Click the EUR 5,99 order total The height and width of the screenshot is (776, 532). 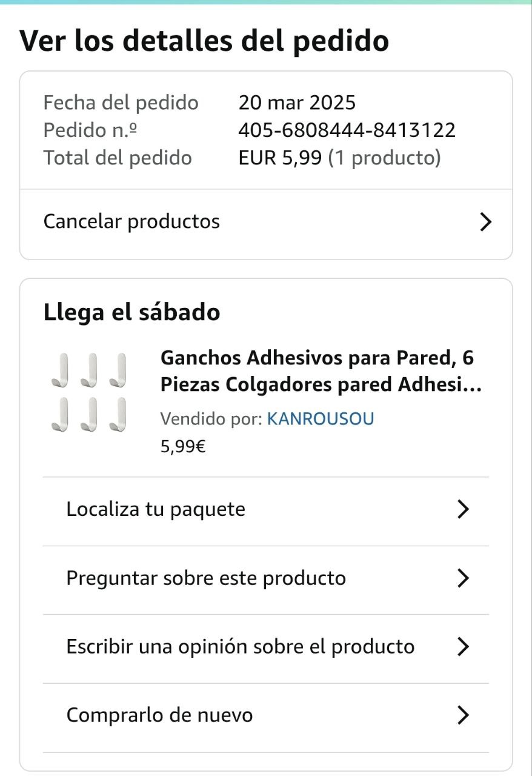(x=280, y=158)
